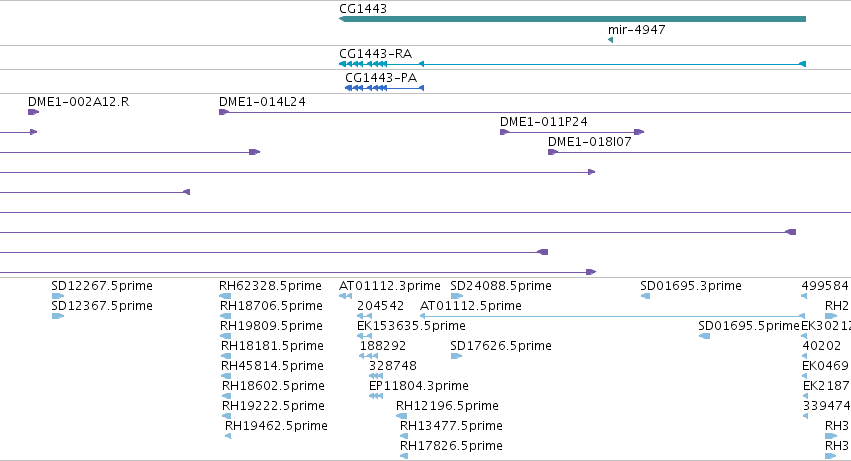Click the DME1-011P24 label
The height and width of the screenshot is (461, 851).
tap(544, 122)
